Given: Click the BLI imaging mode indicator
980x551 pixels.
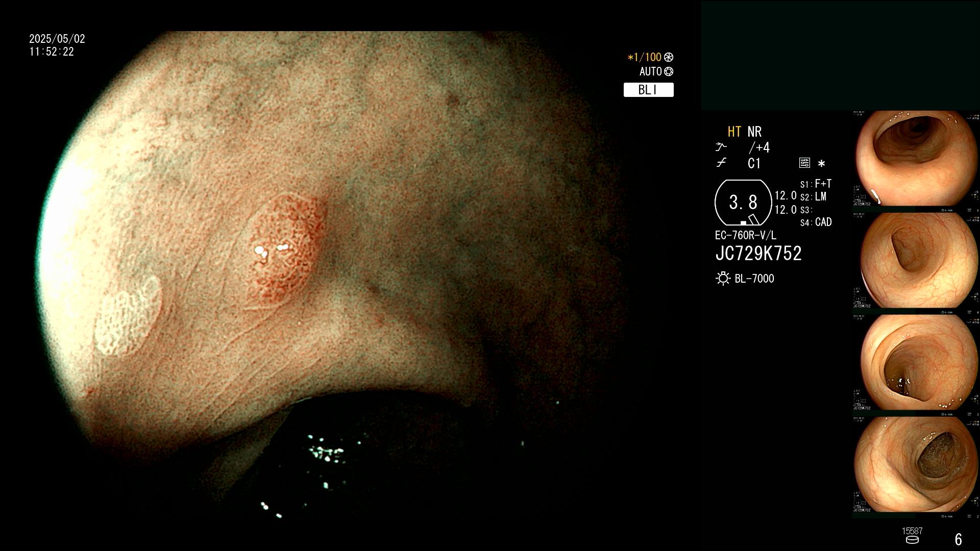Looking at the screenshot, I should point(648,90).
